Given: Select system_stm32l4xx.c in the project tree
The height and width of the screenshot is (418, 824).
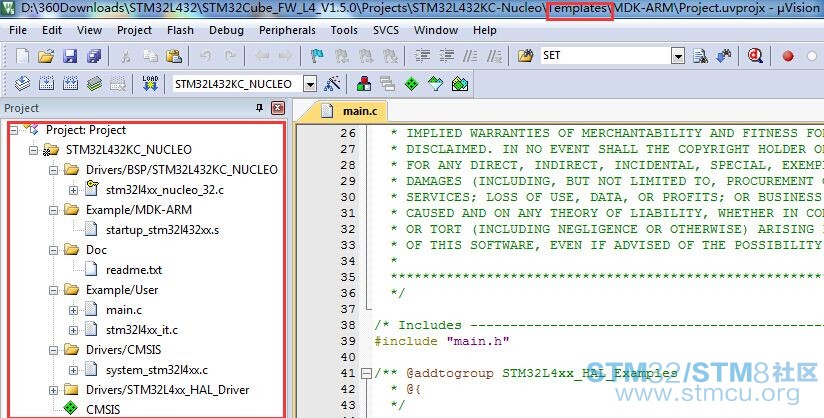Looking at the screenshot, I should pyautogui.click(x=157, y=370).
